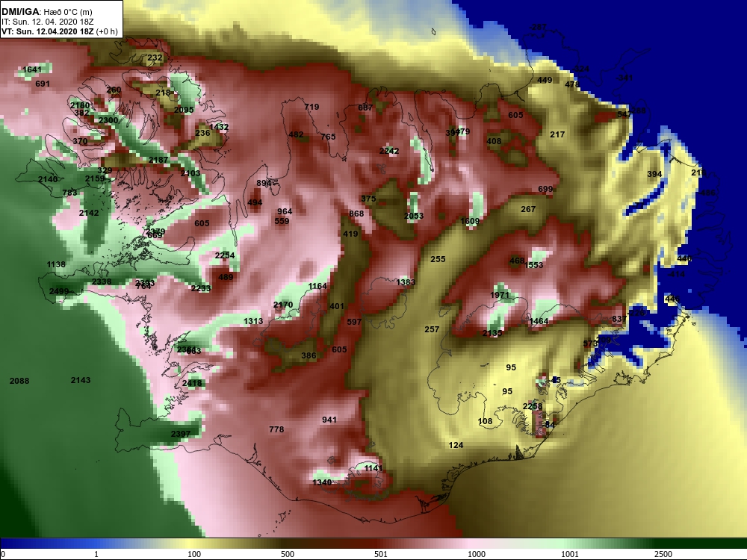Select the map value 2499
This screenshot has width=747, height=560.
(59, 291)
